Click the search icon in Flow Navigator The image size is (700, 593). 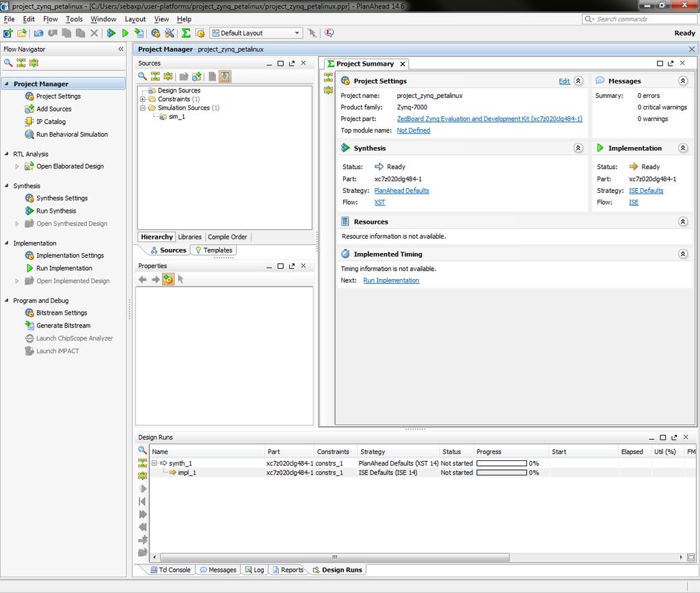[x=8, y=63]
